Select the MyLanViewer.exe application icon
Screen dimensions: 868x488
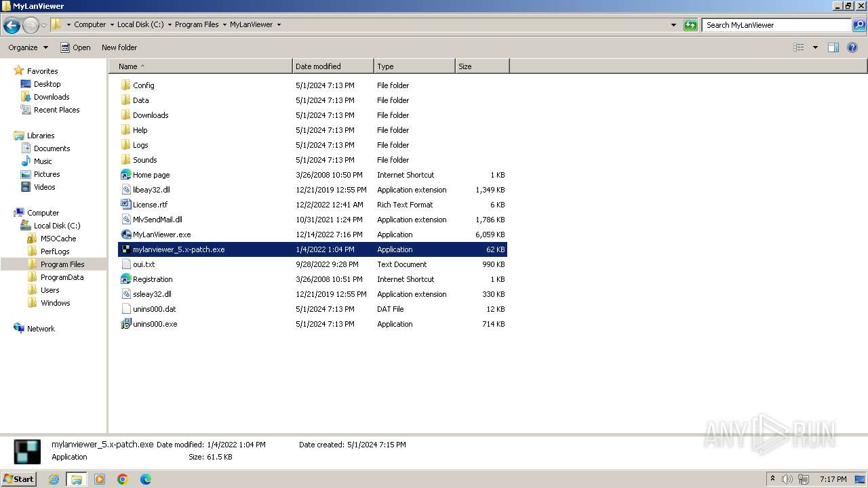(x=125, y=235)
